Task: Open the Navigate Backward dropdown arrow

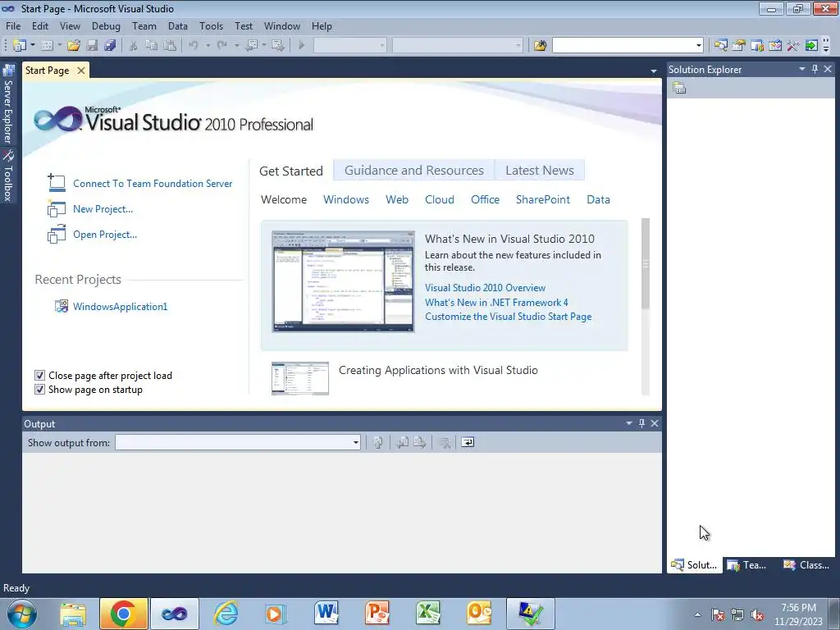Action: pyautogui.click(x=264, y=46)
